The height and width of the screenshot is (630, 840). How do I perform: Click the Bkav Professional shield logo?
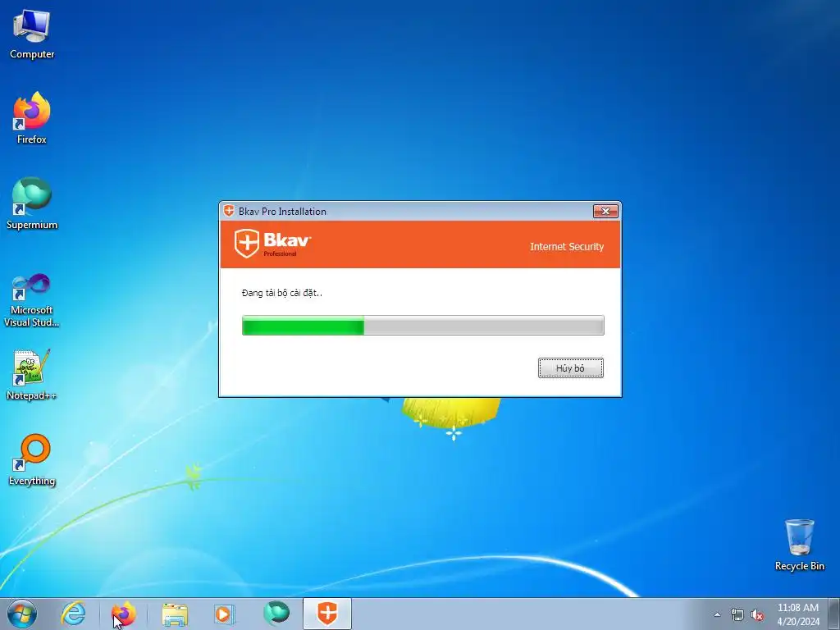pyautogui.click(x=272, y=244)
